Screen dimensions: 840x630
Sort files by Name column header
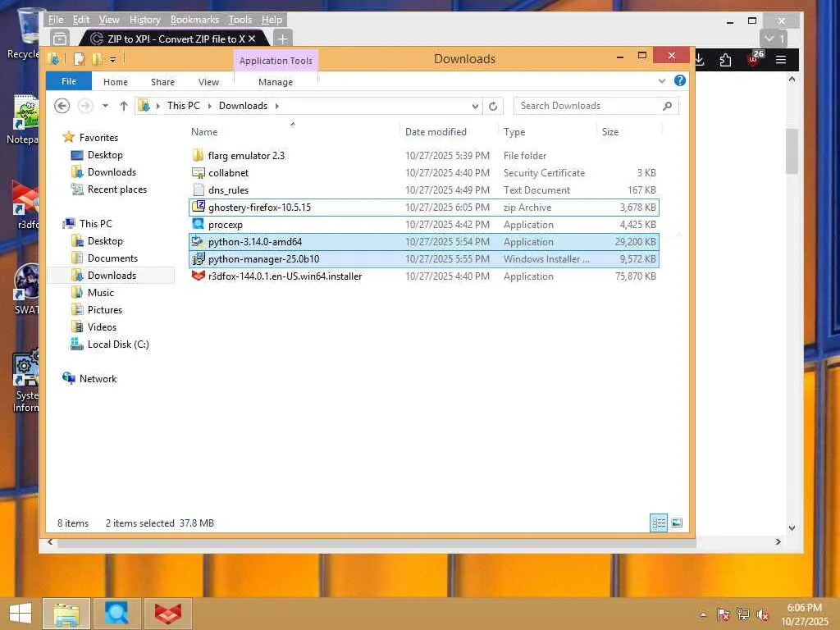(x=293, y=132)
